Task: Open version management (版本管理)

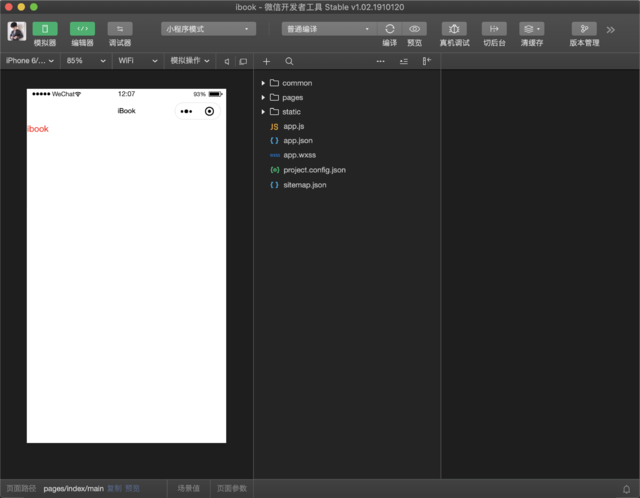Action: [x=584, y=29]
